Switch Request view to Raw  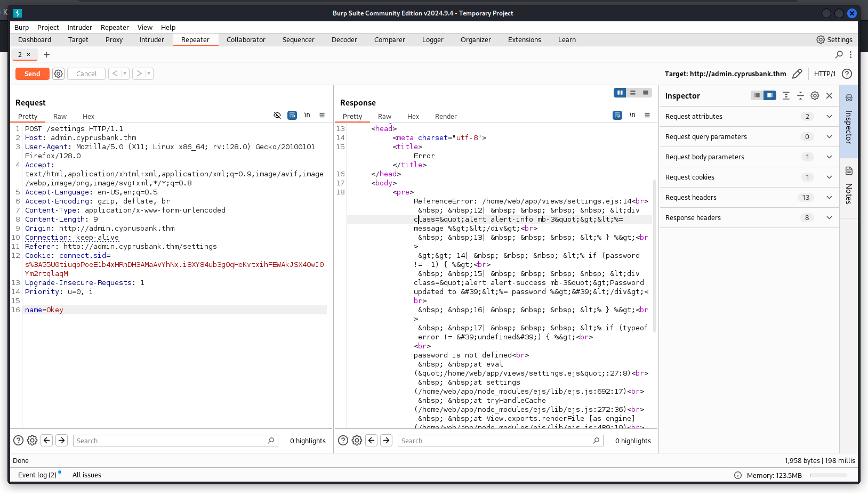coord(60,116)
